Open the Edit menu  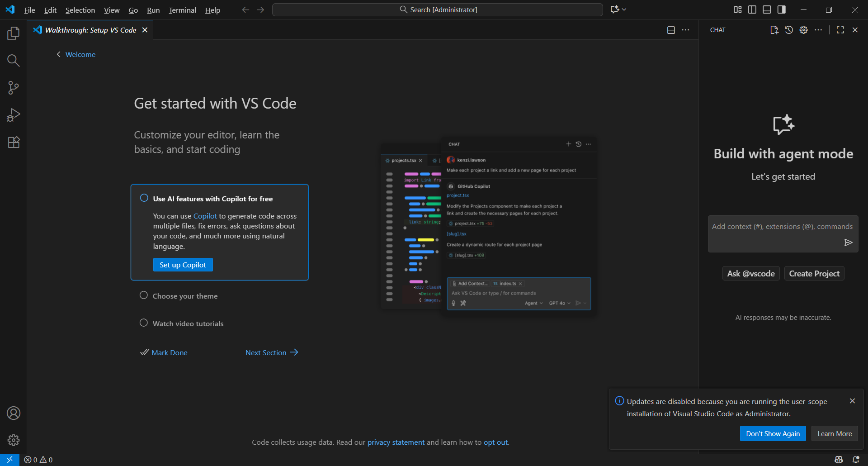[50, 10]
